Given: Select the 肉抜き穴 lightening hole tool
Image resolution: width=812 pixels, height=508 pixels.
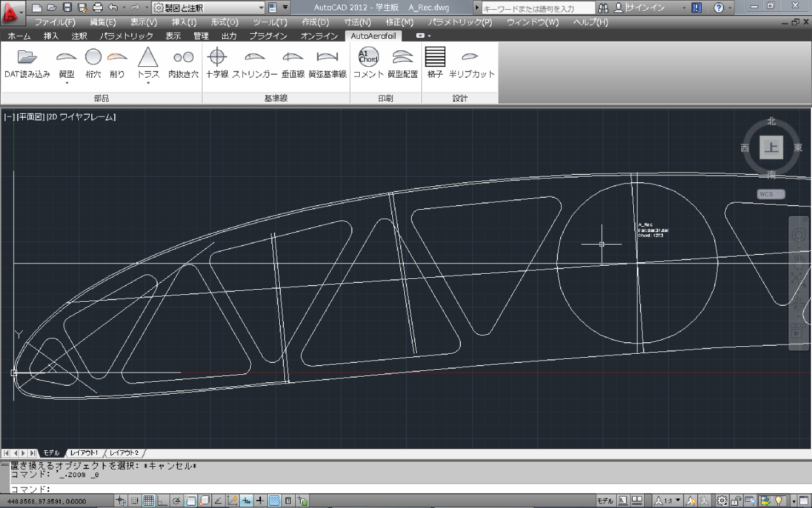Looking at the screenshot, I should pyautogui.click(x=183, y=57).
